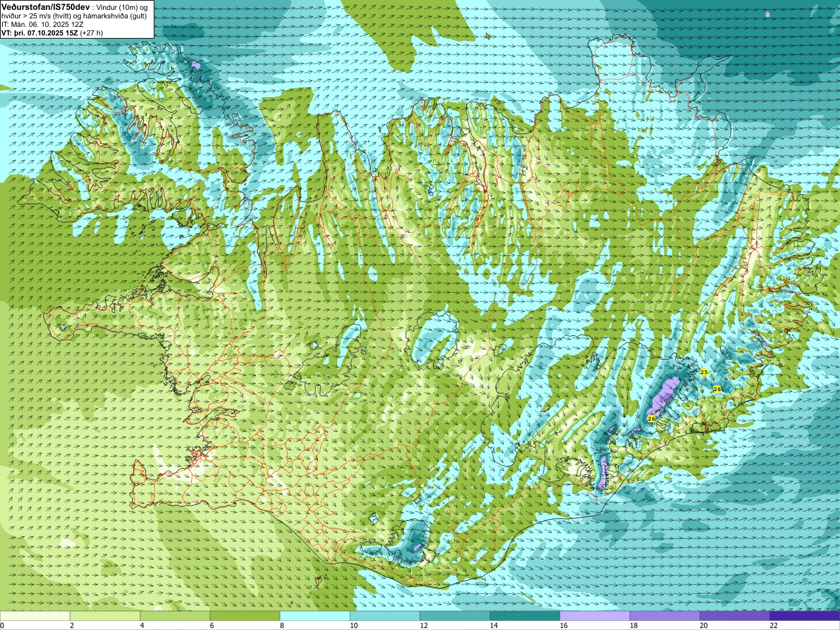This screenshot has height=630, width=840.
Task: Click the 0–2 m/s pale legend swatch
Action: pos(35,616)
